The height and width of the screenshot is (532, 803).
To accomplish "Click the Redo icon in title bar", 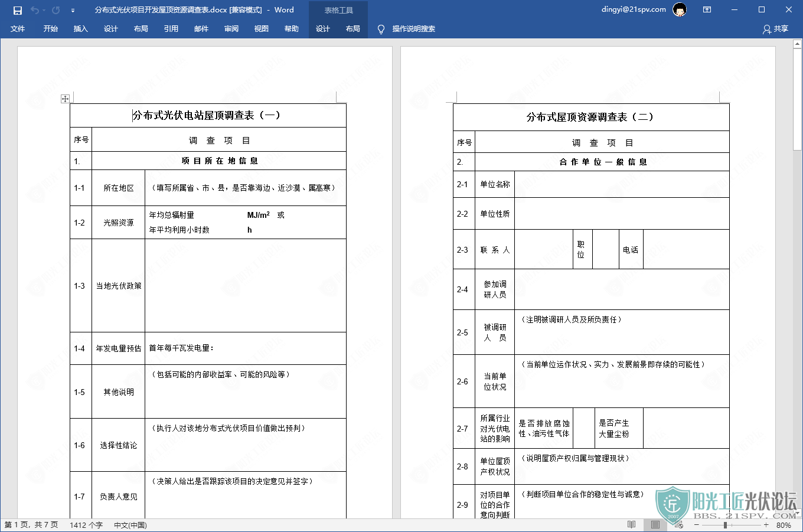I will click(56, 10).
